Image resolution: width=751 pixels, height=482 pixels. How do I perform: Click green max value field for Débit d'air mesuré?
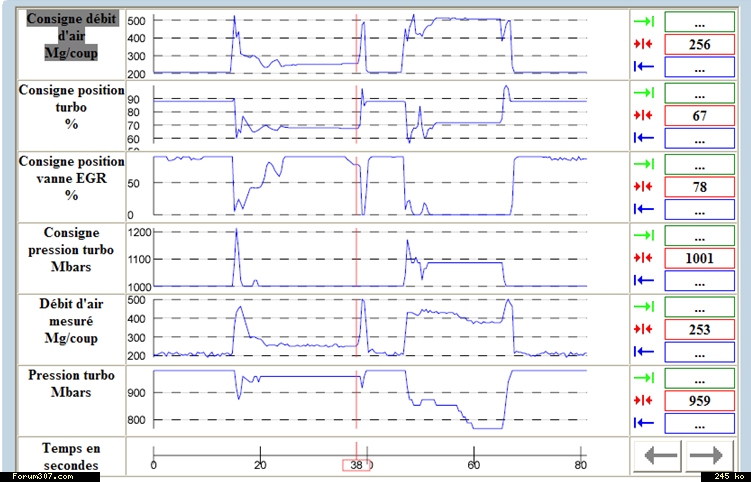(699, 307)
